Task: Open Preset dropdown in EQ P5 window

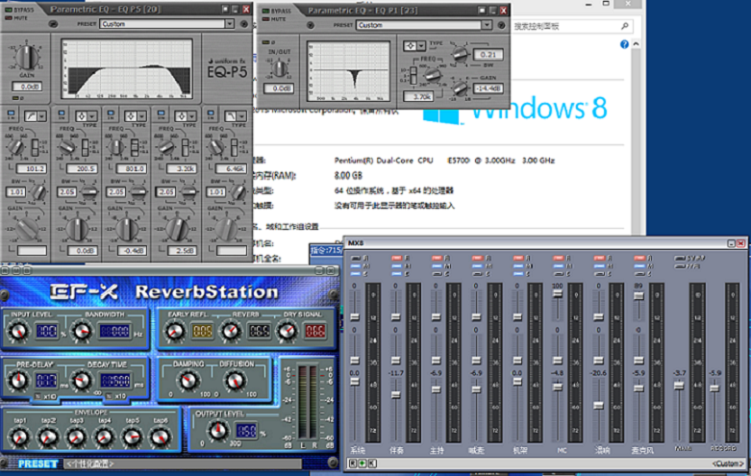Action: [229, 24]
